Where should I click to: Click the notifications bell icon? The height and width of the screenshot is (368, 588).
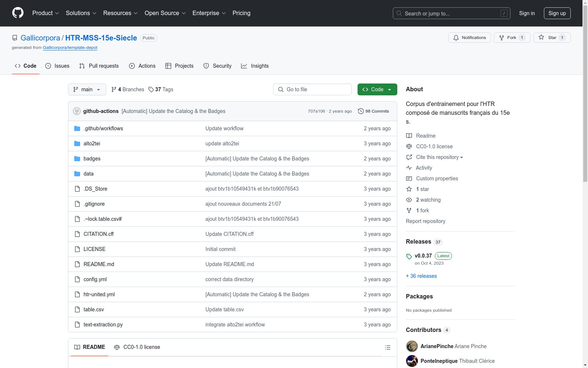coord(456,38)
